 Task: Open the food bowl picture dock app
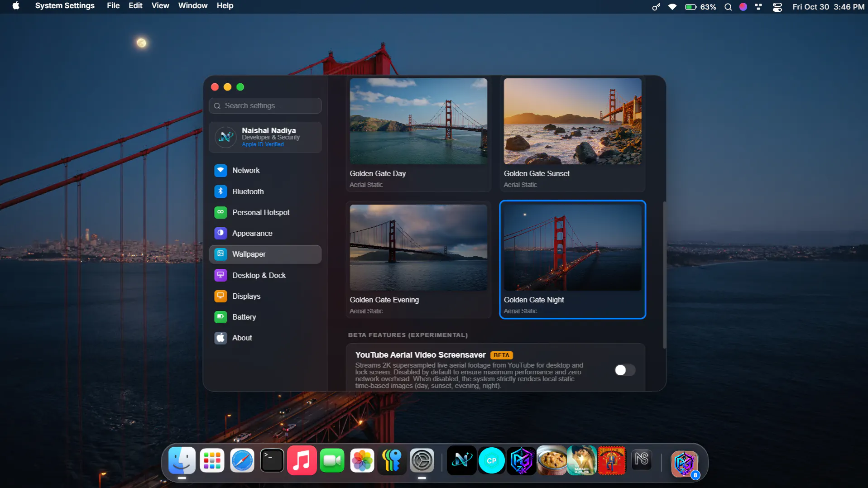click(551, 461)
